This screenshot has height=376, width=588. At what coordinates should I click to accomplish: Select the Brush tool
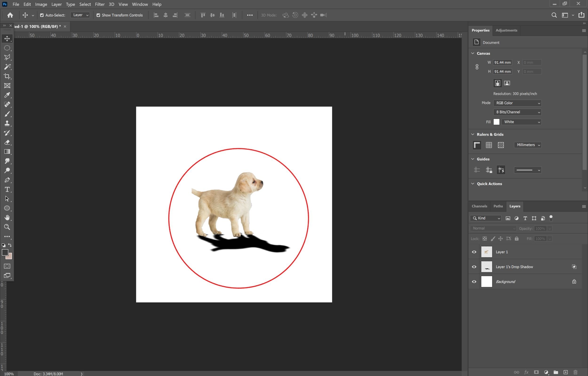[7, 114]
